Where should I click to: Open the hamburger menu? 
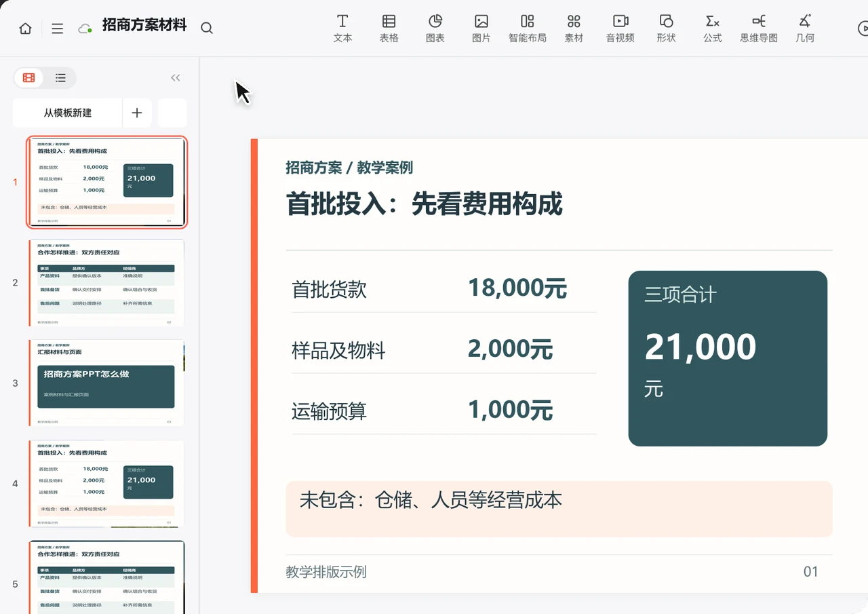tap(58, 28)
